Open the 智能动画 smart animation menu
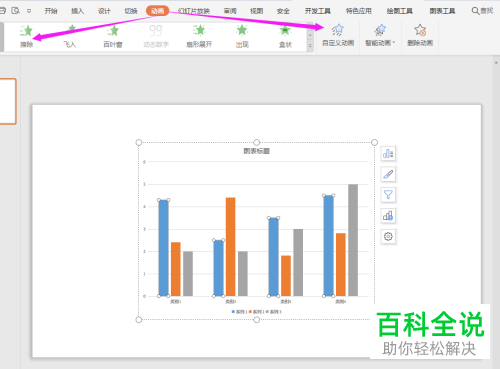 380,35
